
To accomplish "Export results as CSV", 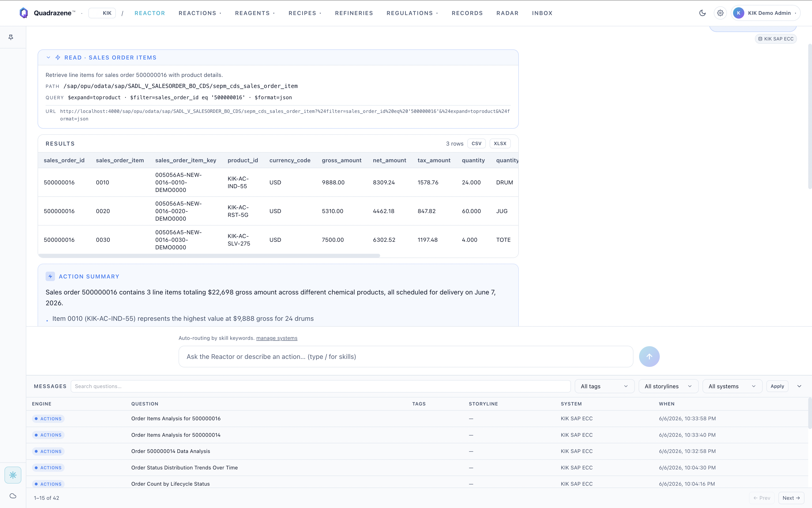I will point(476,143).
